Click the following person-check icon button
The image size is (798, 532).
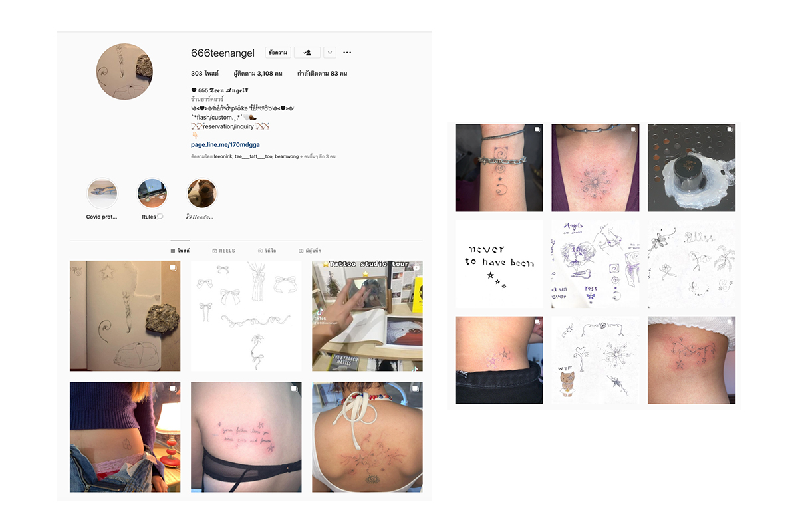pyautogui.click(x=307, y=53)
